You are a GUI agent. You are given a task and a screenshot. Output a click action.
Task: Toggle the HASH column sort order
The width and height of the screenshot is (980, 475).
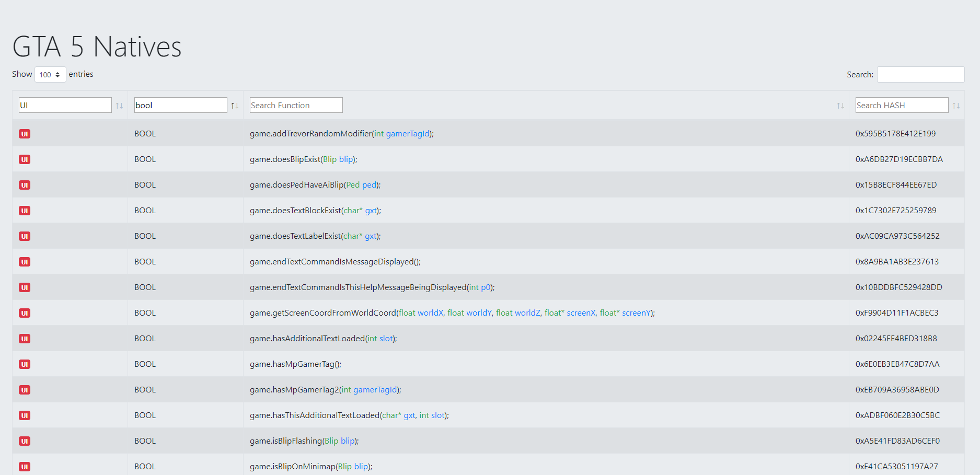[x=957, y=105]
